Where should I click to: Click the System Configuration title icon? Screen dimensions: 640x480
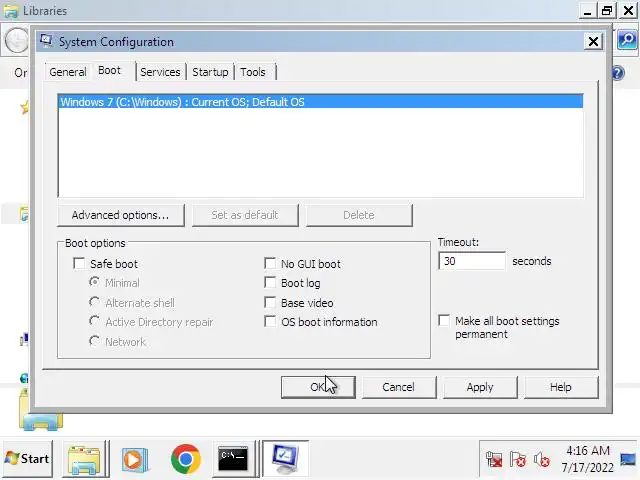46,41
